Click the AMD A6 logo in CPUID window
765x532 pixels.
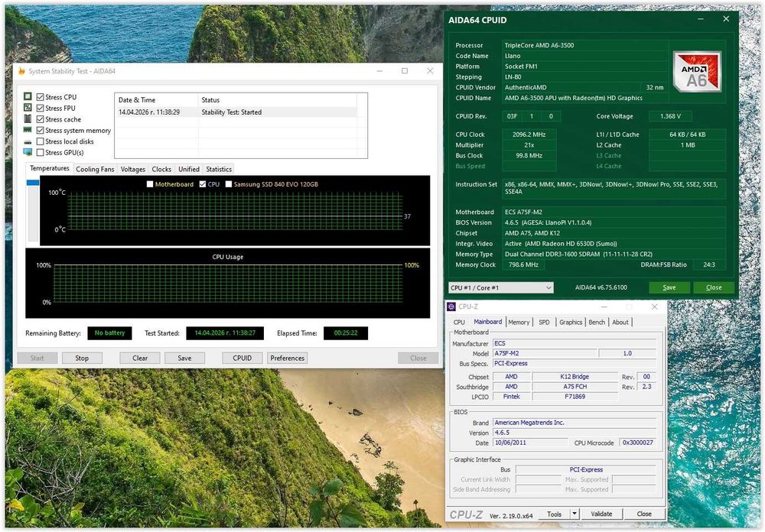(697, 73)
